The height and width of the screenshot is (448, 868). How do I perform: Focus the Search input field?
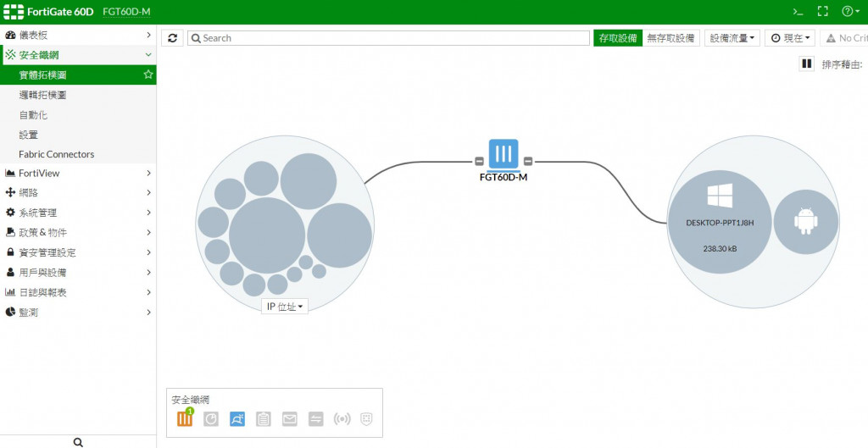point(388,38)
